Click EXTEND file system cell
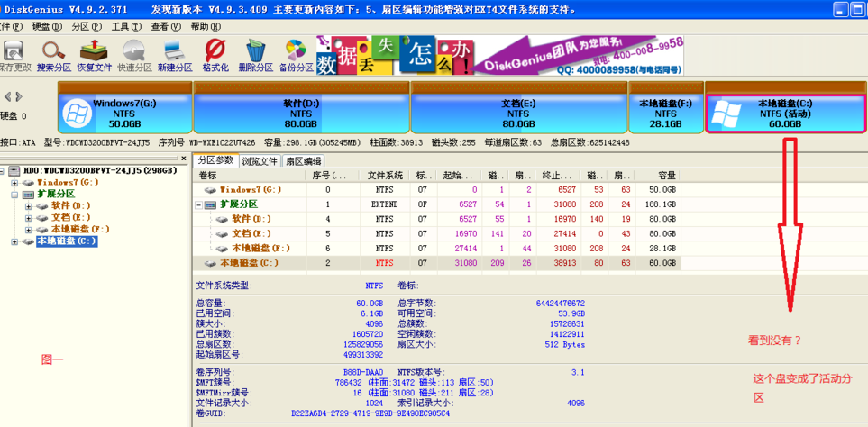 click(x=384, y=204)
